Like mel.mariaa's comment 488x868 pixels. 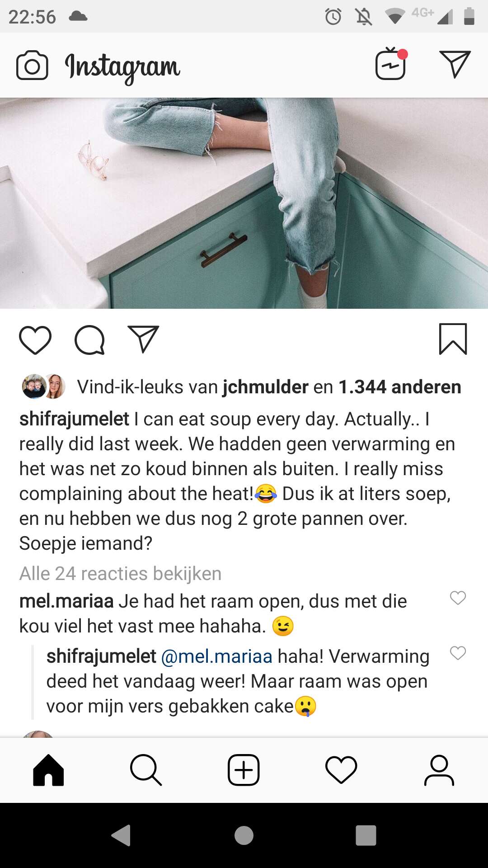[458, 598]
